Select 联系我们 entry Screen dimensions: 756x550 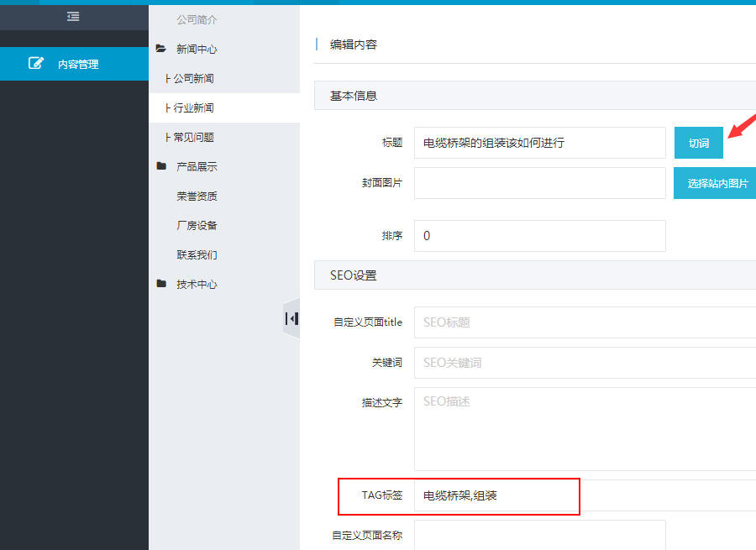pos(197,255)
